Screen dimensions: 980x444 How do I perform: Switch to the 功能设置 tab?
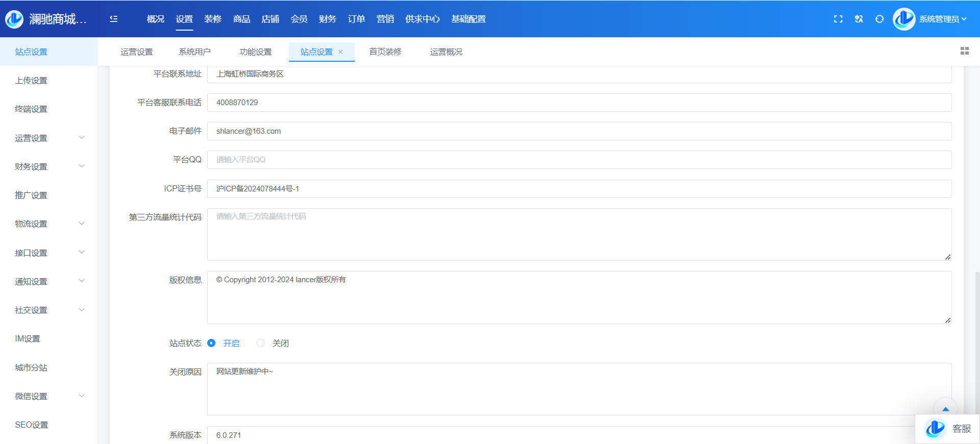pos(255,52)
